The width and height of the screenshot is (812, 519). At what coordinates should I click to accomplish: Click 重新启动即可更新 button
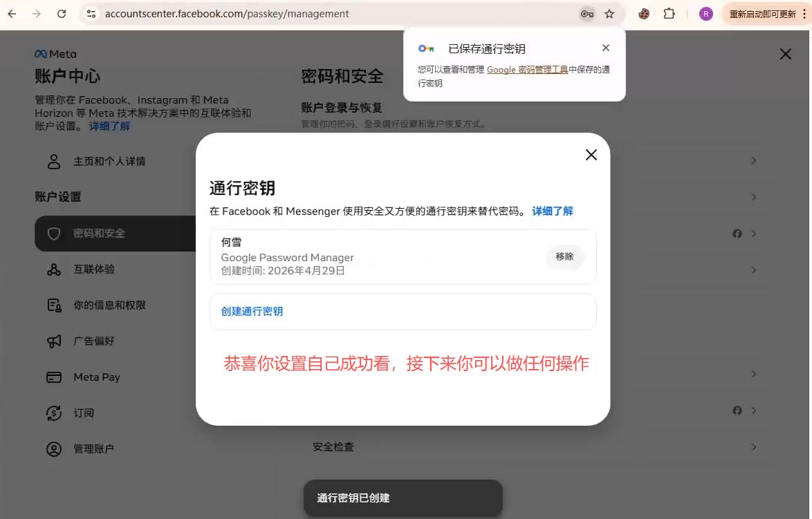762,14
